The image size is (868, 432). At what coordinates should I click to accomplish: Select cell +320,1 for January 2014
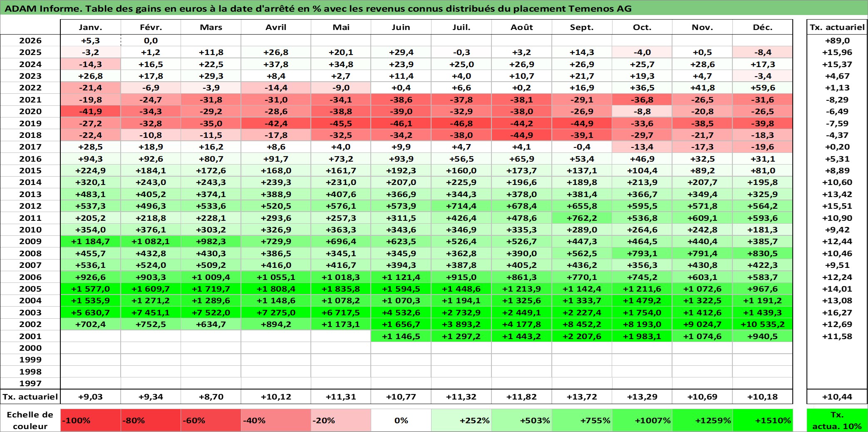(90, 182)
